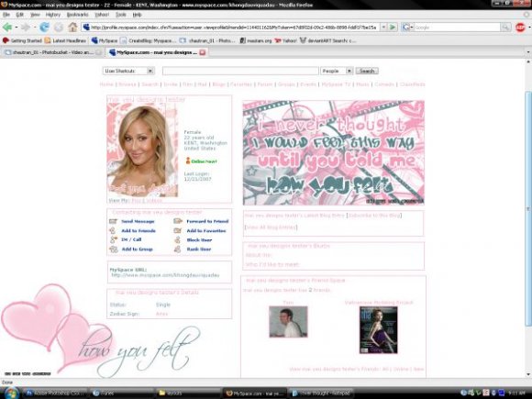Follow the Add to Favorites link
This screenshot has height=399, width=532.
coord(206,231)
